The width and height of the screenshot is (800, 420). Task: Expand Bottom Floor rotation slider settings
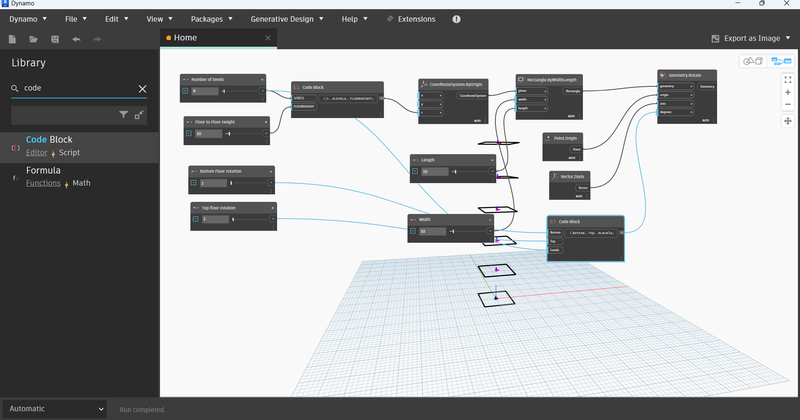(x=193, y=183)
